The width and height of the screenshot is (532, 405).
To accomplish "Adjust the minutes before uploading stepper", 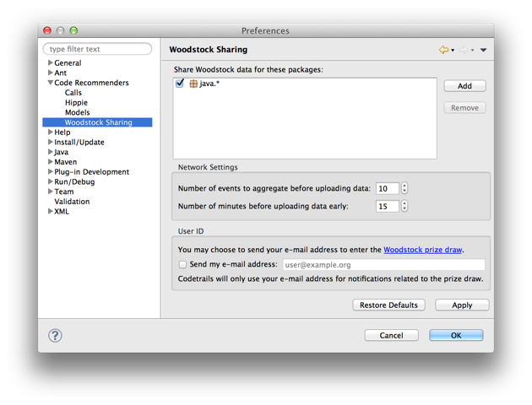I will point(404,206).
